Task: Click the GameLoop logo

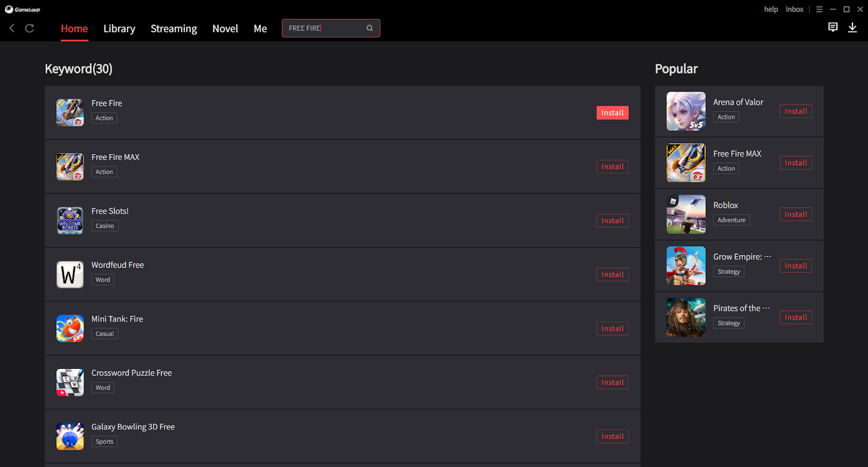Action: 23,9
